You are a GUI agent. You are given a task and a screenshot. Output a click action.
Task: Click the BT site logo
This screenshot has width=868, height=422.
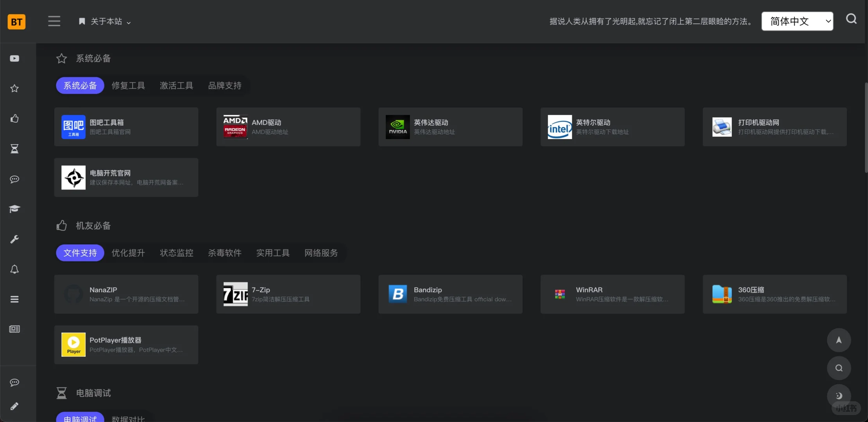point(16,21)
